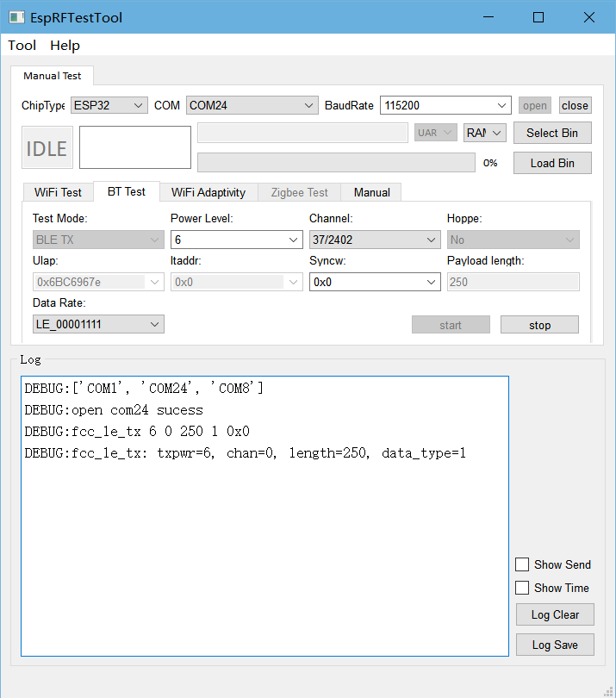Open the Power Level dropdown
Viewport: 616px width, 698px height.
[236, 240]
